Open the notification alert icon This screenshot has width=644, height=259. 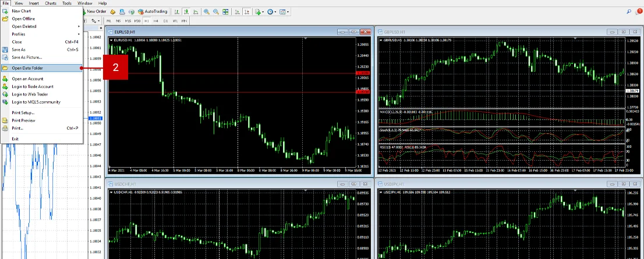pyautogui.click(x=639, y=11)
